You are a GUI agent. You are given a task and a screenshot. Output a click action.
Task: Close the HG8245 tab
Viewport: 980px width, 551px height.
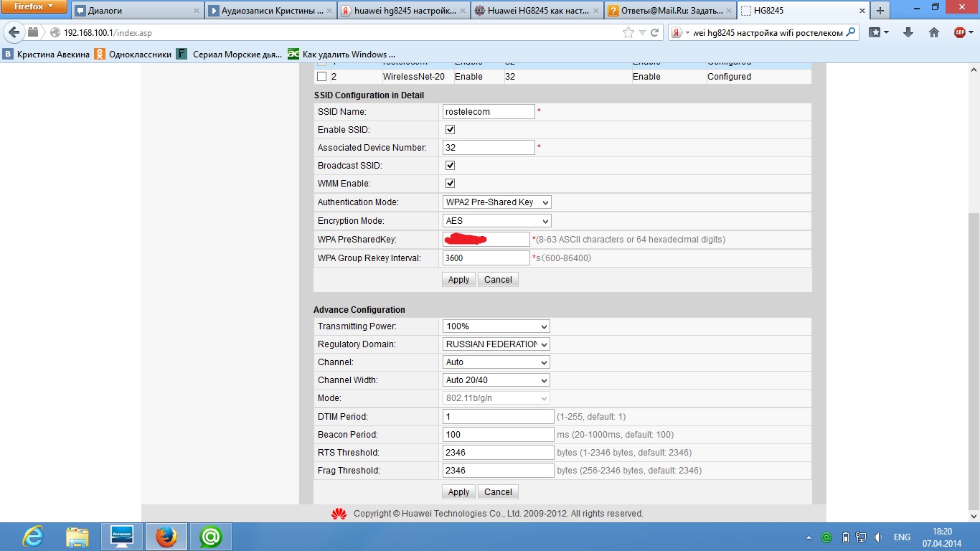coord(861,11)
